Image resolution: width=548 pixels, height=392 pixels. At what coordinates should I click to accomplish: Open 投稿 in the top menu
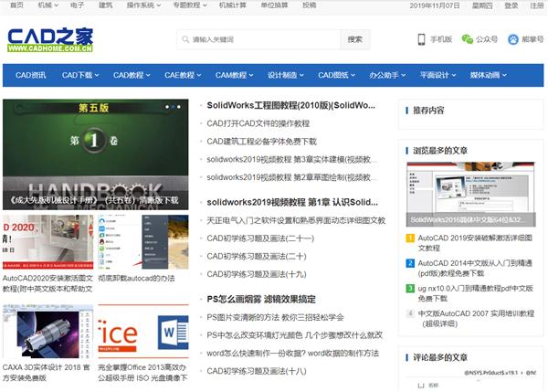pos(310,5)
